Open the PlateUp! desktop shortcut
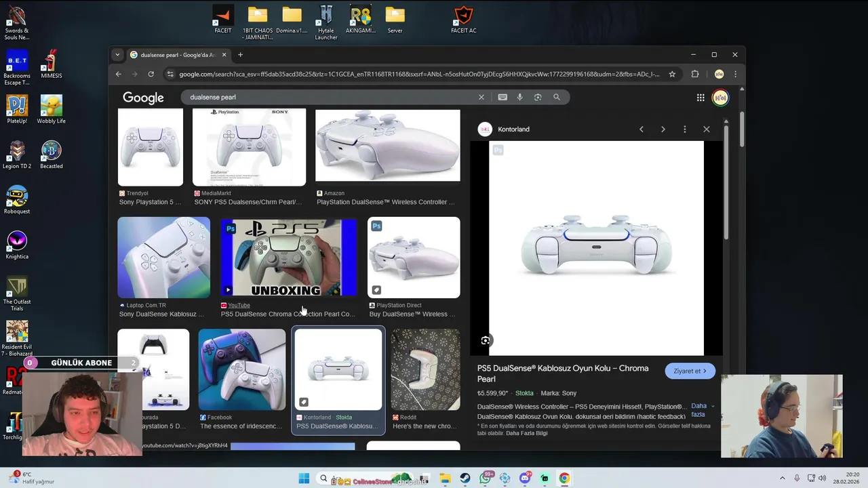 17,110
